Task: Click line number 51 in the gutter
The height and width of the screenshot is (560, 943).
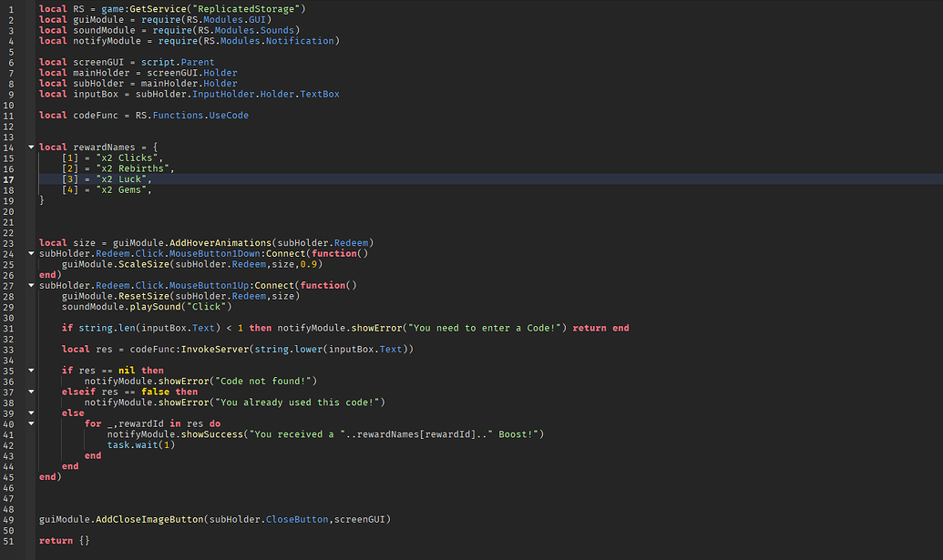Action: point(11,540)
